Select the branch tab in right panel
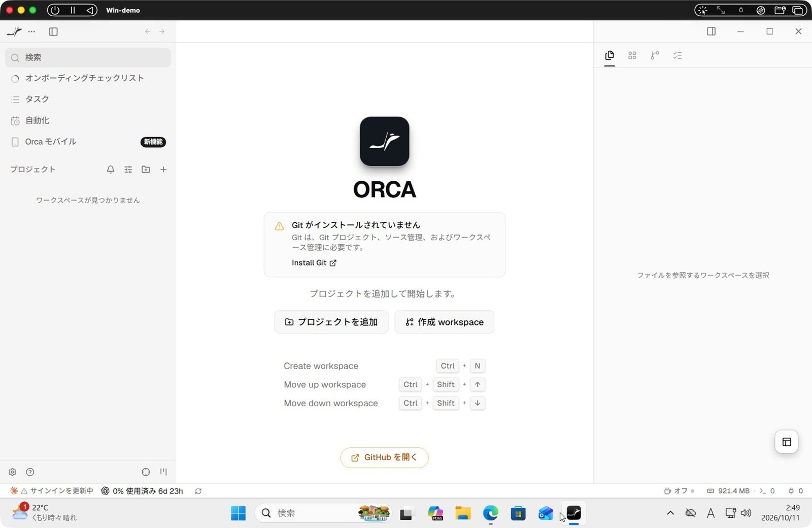Screen dimensions: 812x528 pyautogui.click(x=655, y=55)
